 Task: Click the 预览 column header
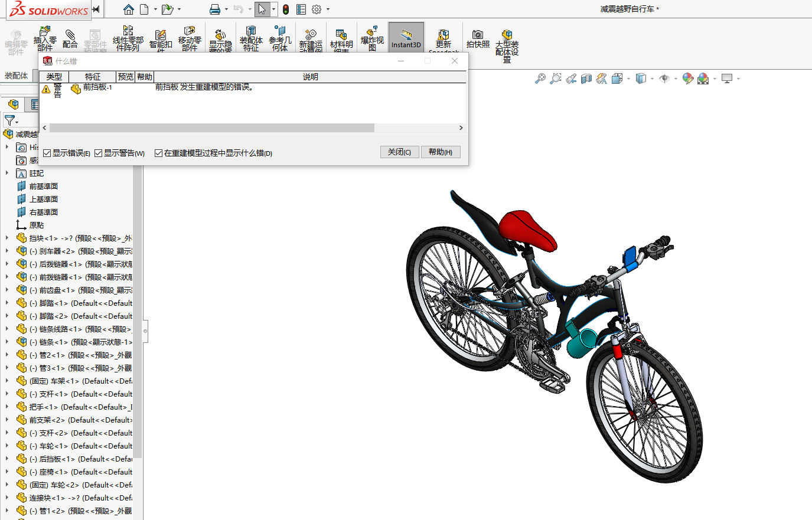click(126, 77)
